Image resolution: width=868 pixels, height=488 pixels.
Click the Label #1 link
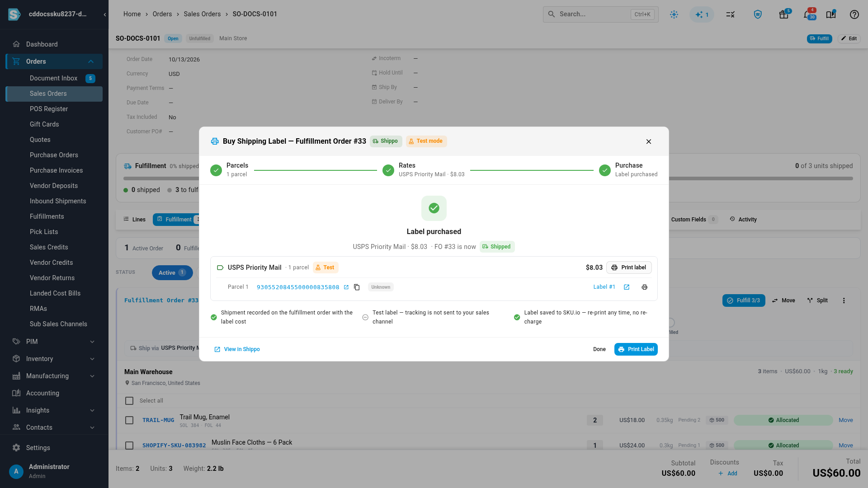coord(604,287)
